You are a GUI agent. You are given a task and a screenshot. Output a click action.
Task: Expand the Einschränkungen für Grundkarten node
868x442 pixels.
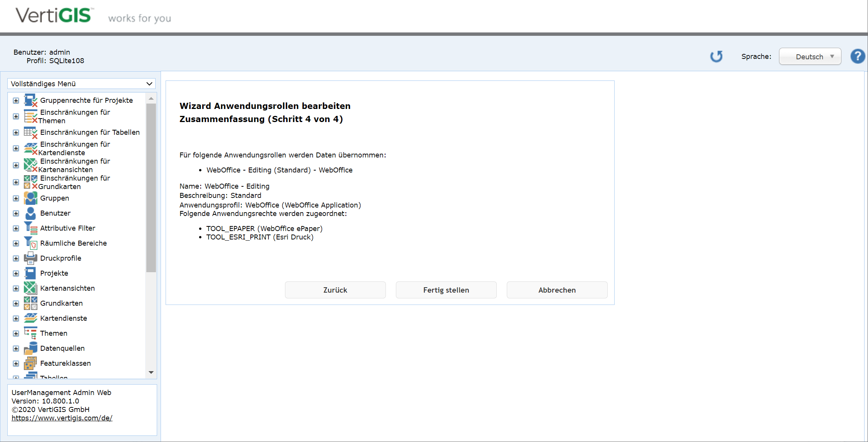click(x=16, y=182)
